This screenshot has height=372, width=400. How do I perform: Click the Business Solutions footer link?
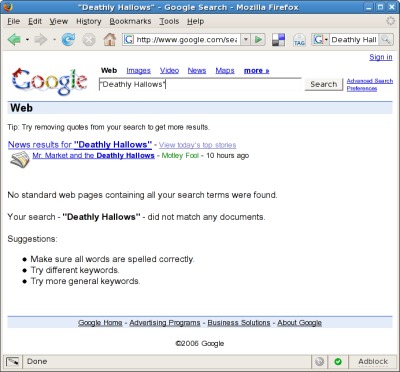(239, 323)
